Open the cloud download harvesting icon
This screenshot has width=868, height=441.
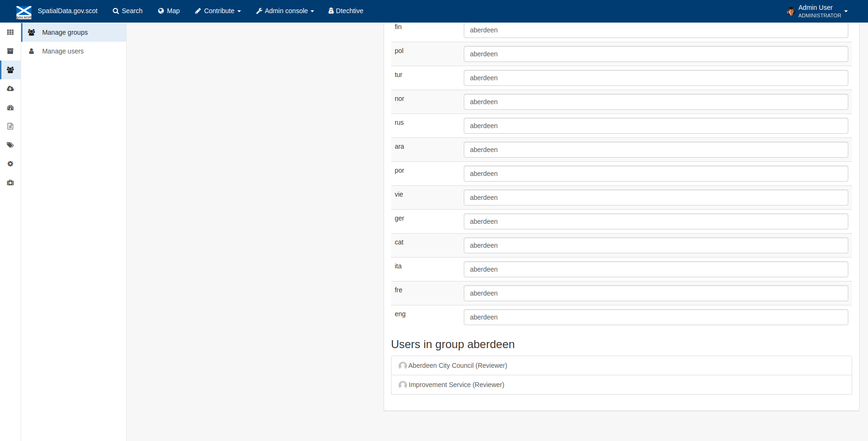tap(10, 89)
